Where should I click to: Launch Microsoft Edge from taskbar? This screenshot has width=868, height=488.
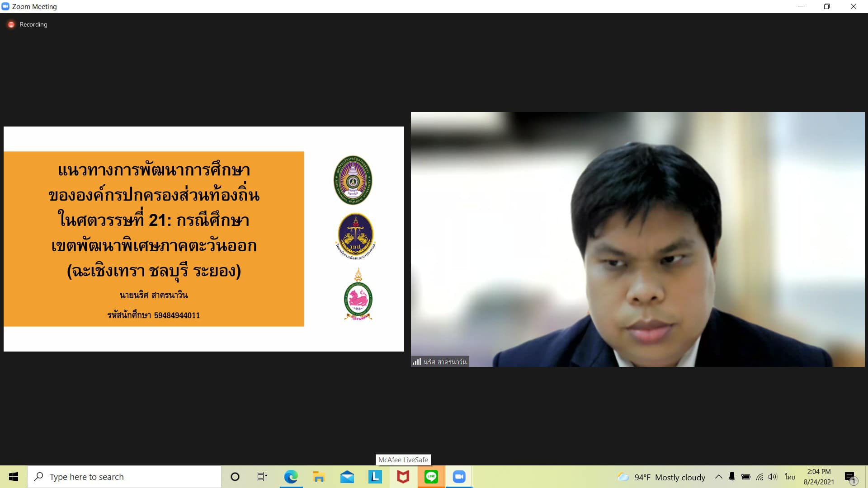coord(291,477)
